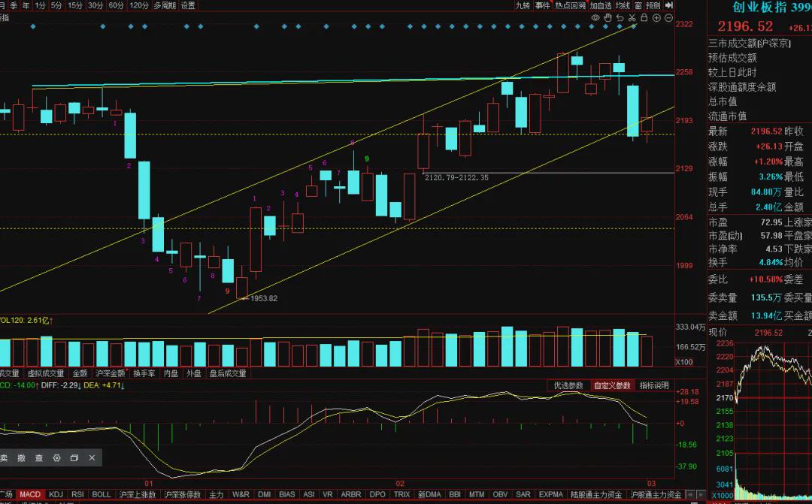Screen dimensions: 812x504
Task: Zoom in with the plus circle icon
Action: pyautogui.click(x=656, y=18)
